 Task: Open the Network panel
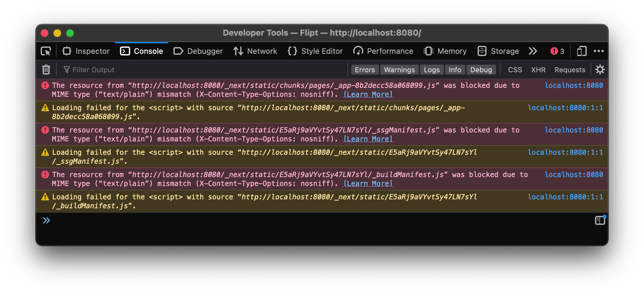click(255, 51)
